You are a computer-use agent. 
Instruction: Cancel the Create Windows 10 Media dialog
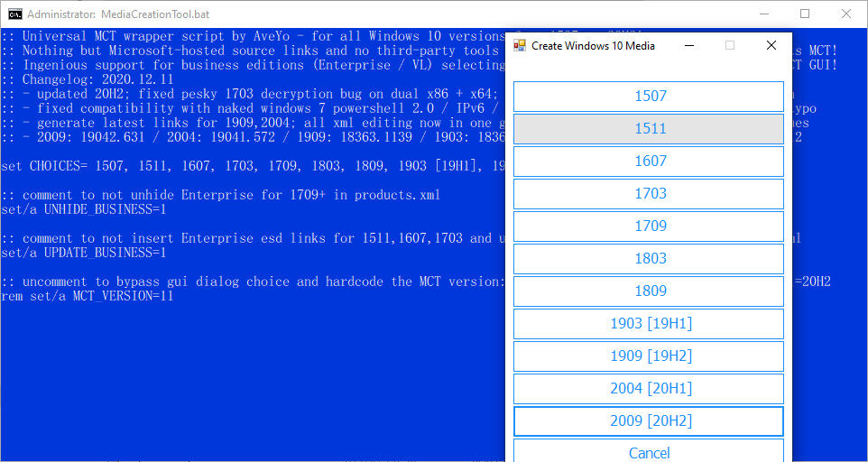coord(648,450)
